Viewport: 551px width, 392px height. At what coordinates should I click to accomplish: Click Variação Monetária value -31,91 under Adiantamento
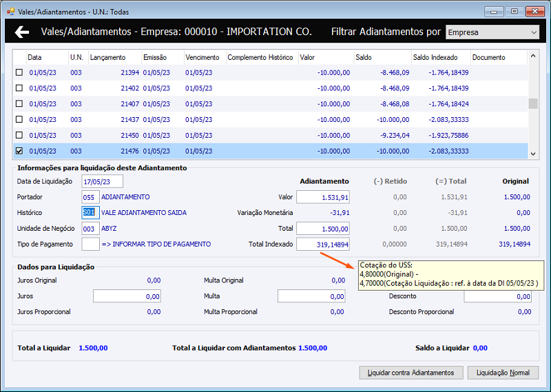[340, 213]
